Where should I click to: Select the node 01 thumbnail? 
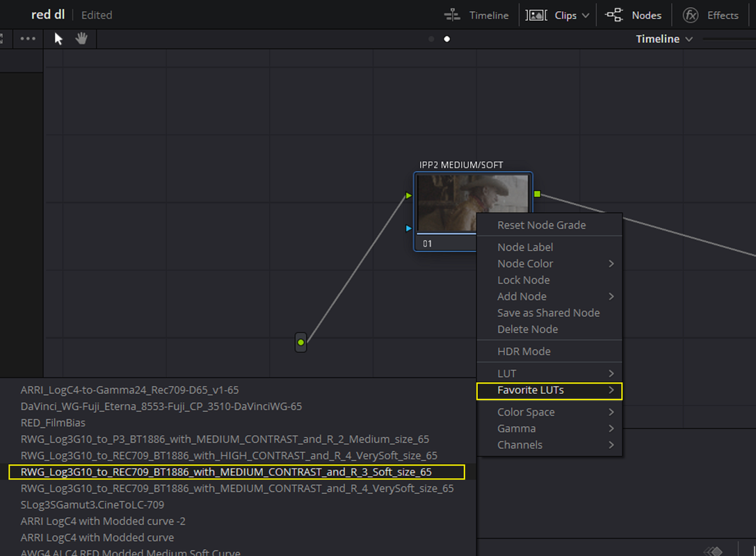(472, 204)
